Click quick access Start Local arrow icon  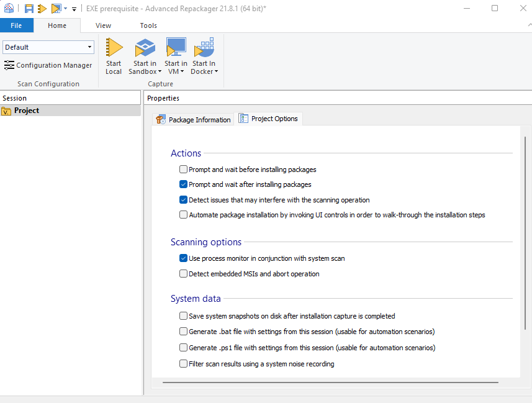tap(42, 8)
